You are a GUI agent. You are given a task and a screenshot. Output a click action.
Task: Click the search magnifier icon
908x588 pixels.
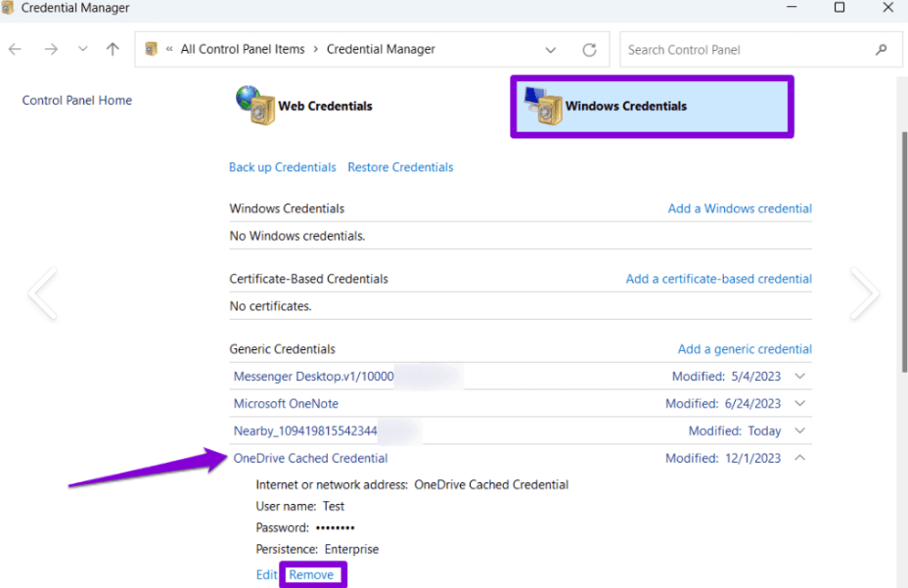[882, 50]
